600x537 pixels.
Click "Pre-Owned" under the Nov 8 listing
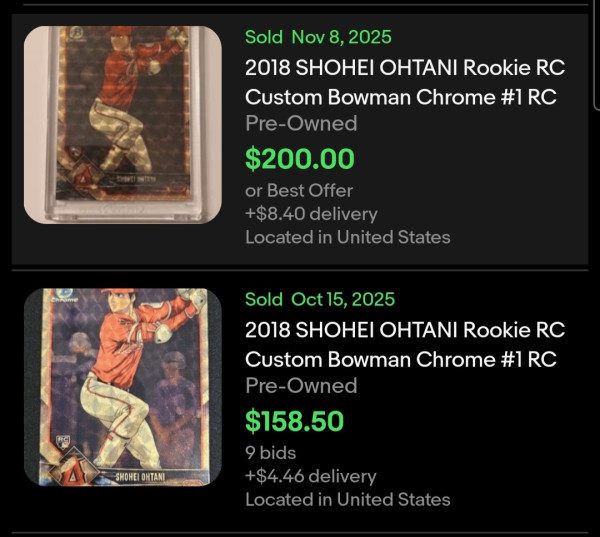(301, 124)
